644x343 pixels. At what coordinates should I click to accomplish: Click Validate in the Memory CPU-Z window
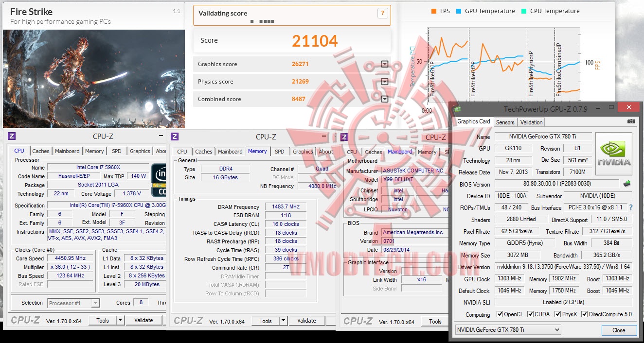coord(306,321)
